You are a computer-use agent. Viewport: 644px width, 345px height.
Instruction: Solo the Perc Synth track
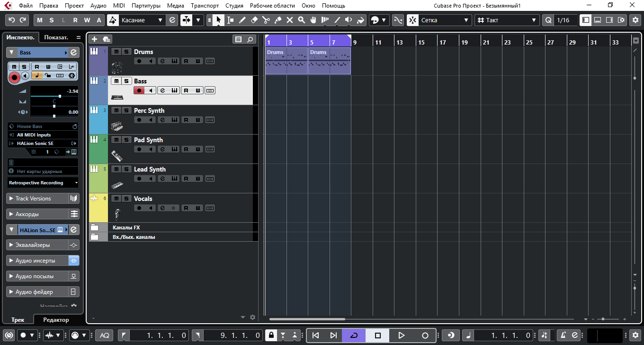tap(125, 110)
